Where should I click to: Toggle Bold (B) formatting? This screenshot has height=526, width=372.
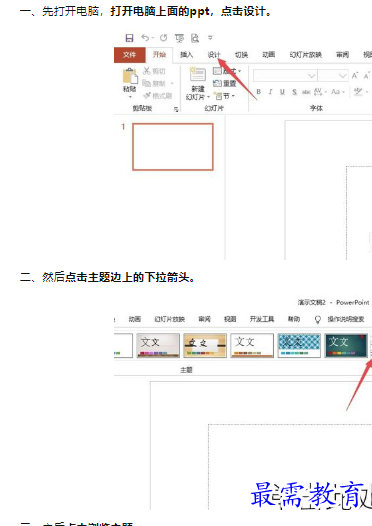tap(259, 92)
